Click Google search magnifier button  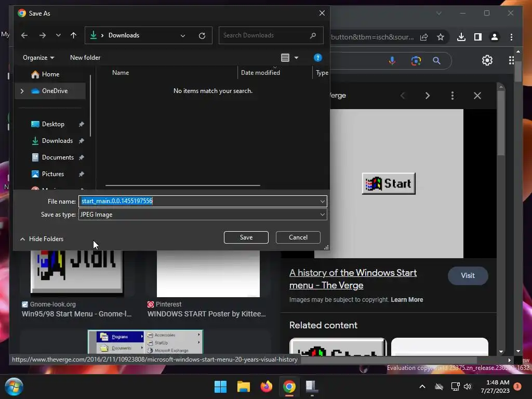436,61
